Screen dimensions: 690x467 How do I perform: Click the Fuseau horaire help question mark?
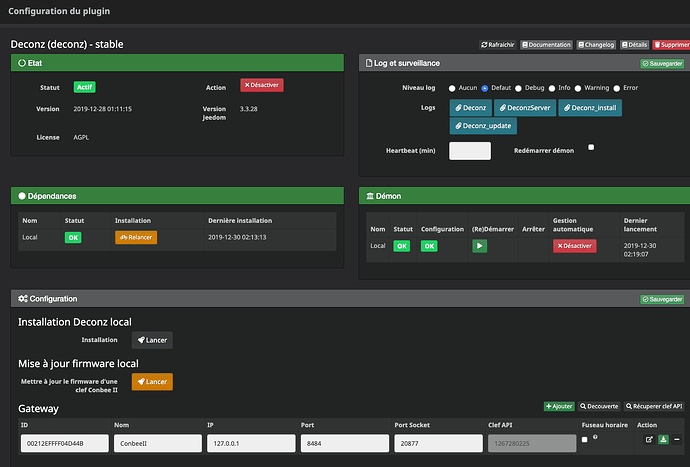[596, 437]
